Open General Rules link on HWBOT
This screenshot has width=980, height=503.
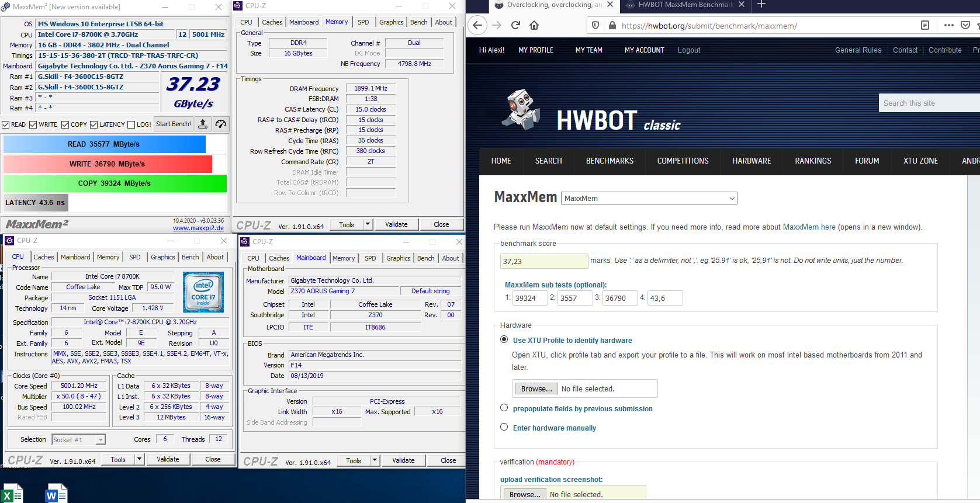coord(858,50)
